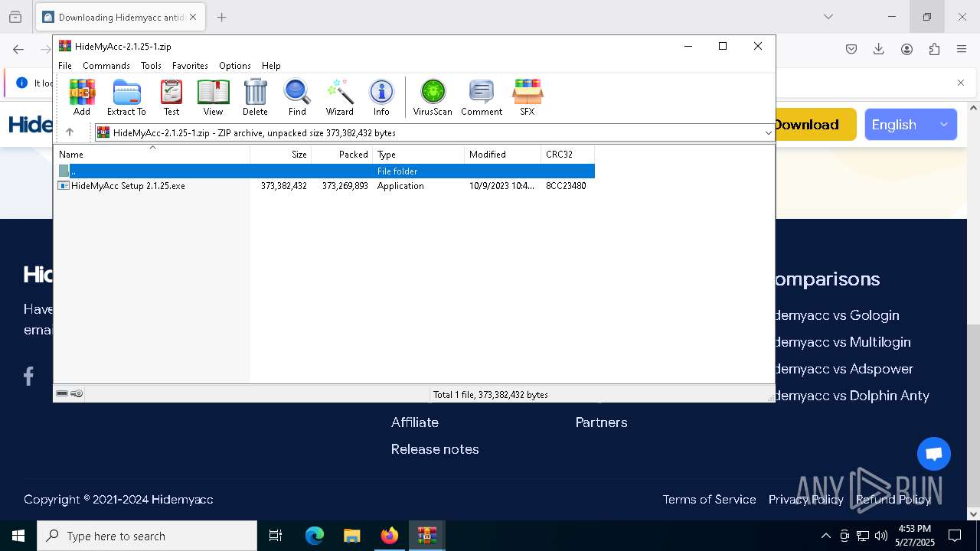Click the Facebook icon in page footer
The width and height of the screenshot is (980, 551).
point(29,376)
